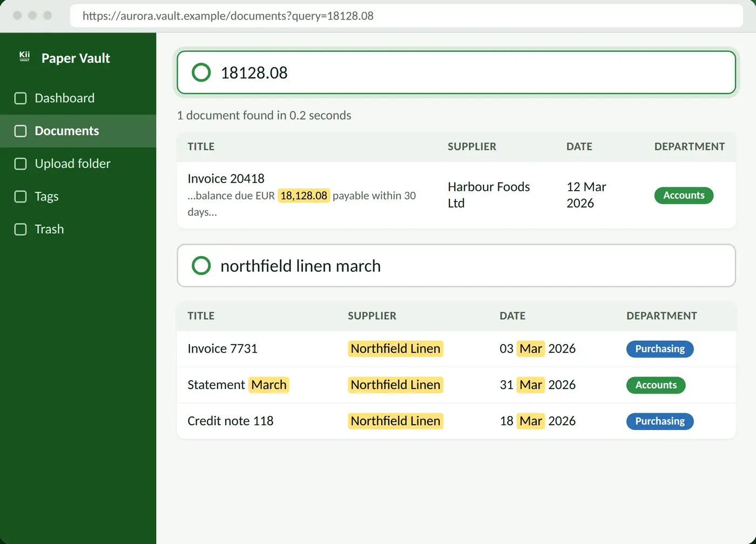Screen dimensions: 756x544
Task: Click the Documents square icon in sidebar
Action: point(21,131)
